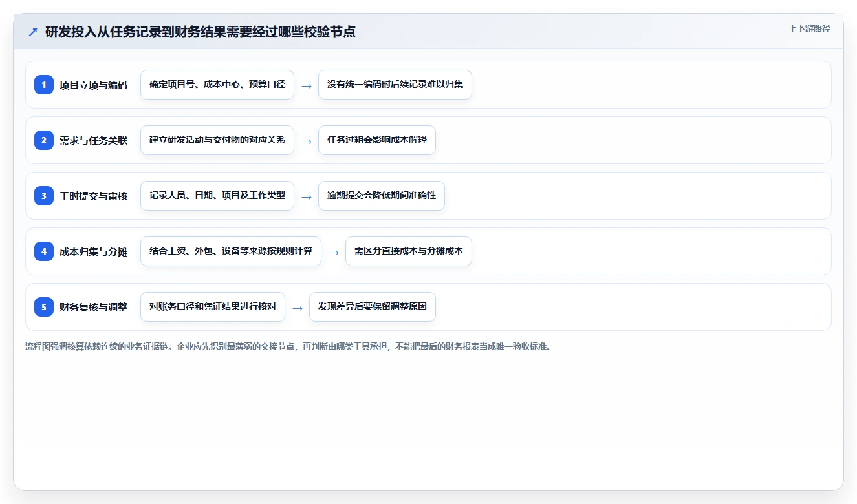This screenshot has height=504, width=857.
Task: Select step number 4 badge
Action: (x=44, y=251)
